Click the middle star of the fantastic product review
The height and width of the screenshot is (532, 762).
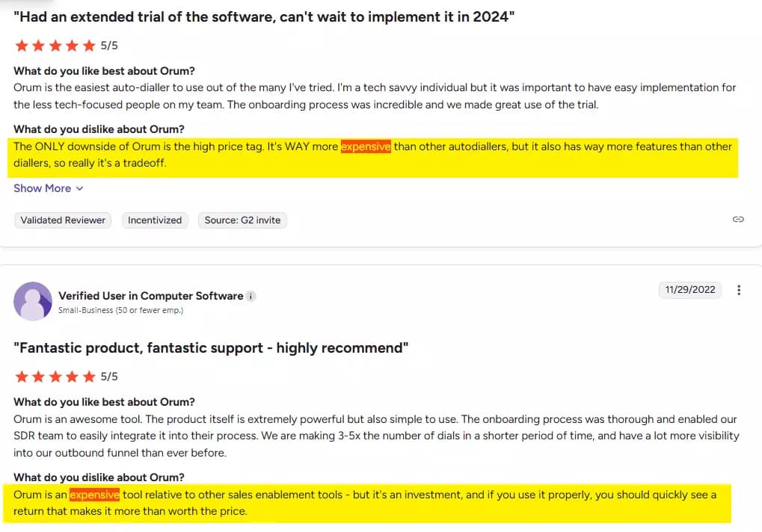[x=55, y=376]
